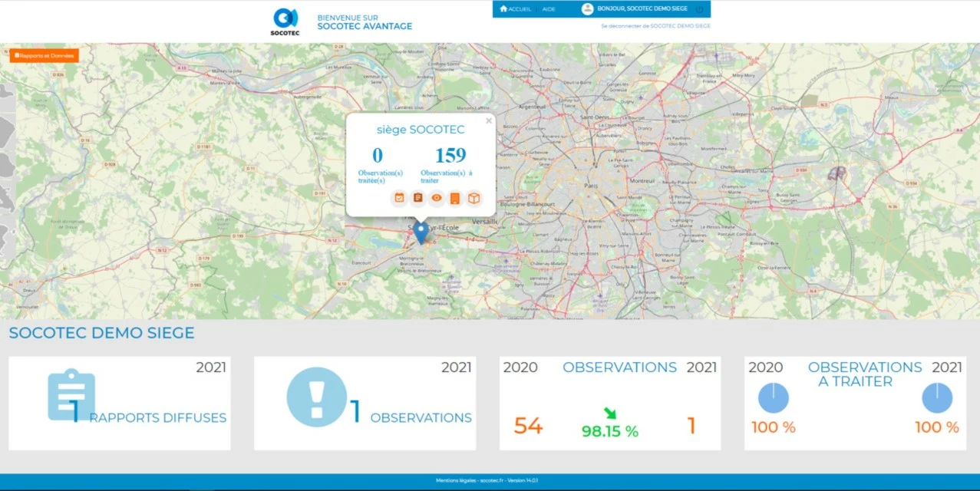Viewport: 980px width, 491px height.
Task: Click the 3D cube icon in popup
Action: (x=474, y=198)
